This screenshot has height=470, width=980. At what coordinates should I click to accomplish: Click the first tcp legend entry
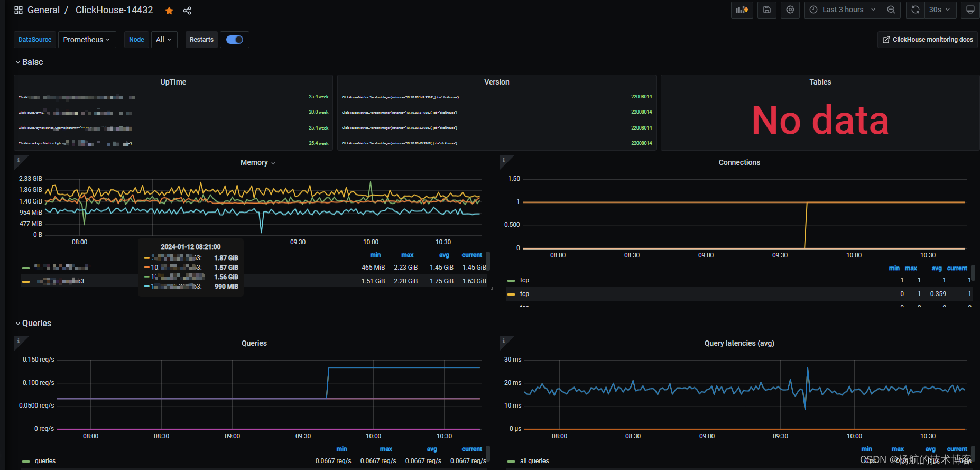coord(524,280)
